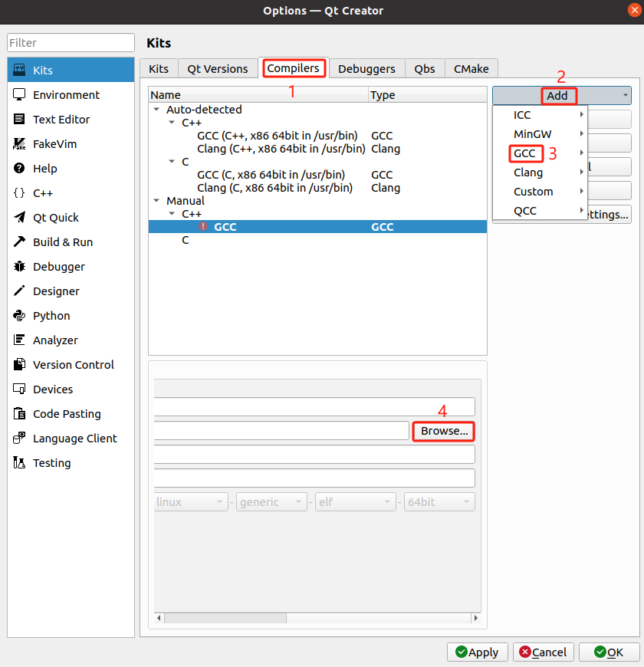Switch to the Qbs tab
The height and width of the screenshot is (667, 644).
click(x=425, y=68)
